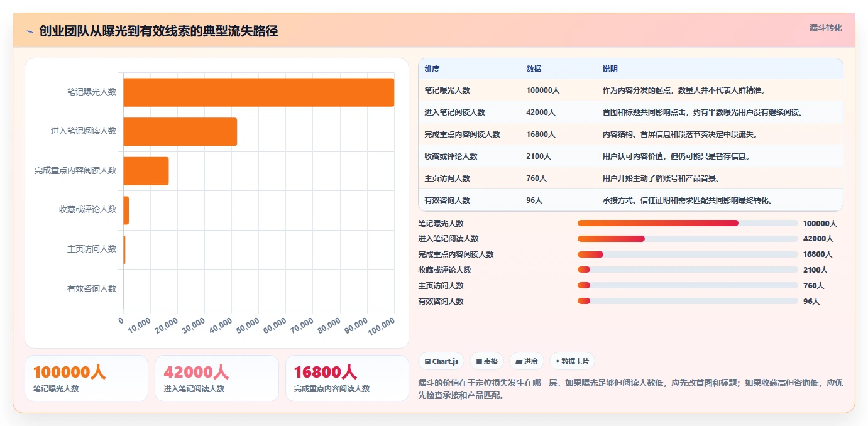
Task: Select the 数据卡片 chip
Action: pos(572,361)
